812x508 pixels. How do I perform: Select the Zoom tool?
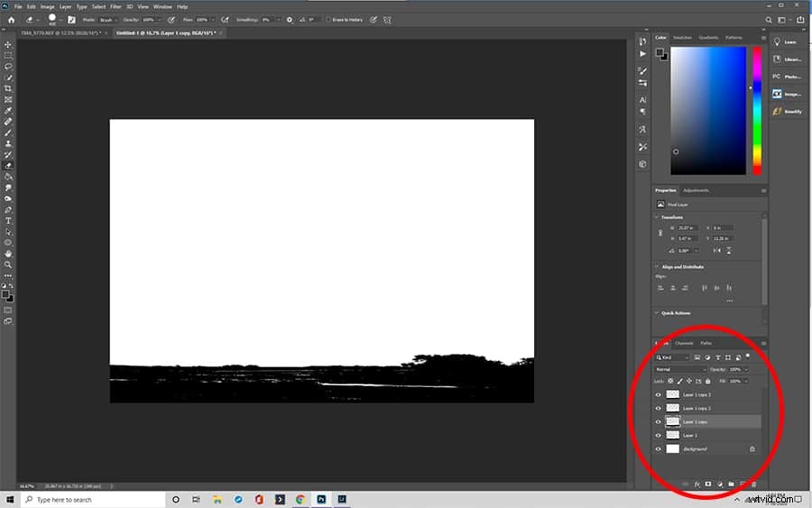tap(8, 264)
